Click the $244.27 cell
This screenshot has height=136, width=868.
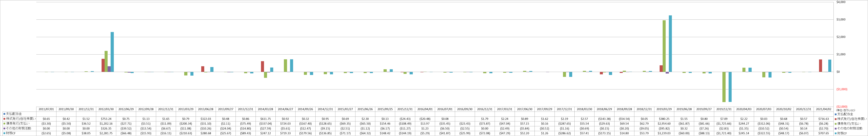click(744, 124)
